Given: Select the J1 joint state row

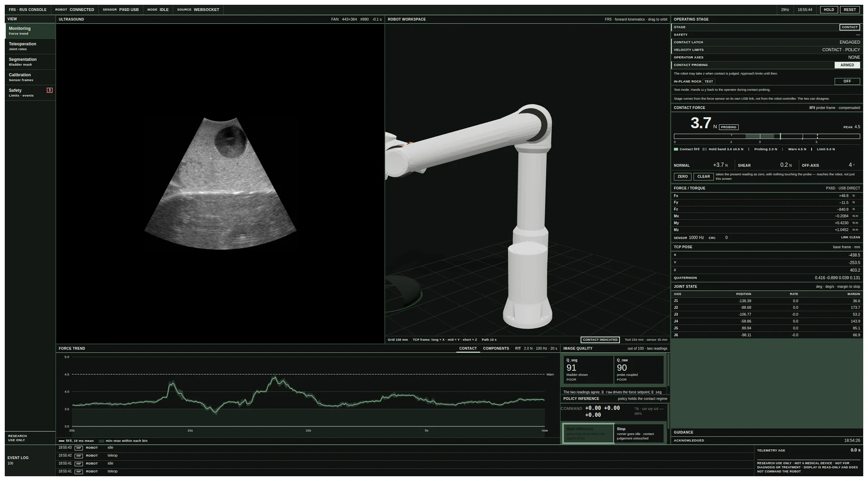Looking at the screenshot, I should pyautogui.click(x=766, y=301).
